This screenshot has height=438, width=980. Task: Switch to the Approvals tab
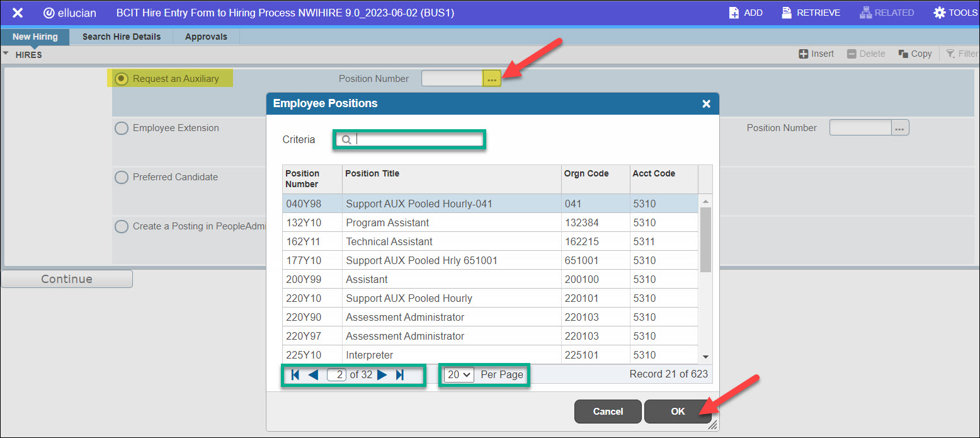205,37
